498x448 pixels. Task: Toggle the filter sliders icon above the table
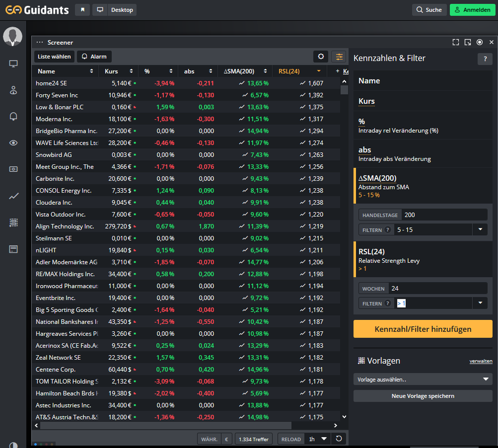[339, 56]
